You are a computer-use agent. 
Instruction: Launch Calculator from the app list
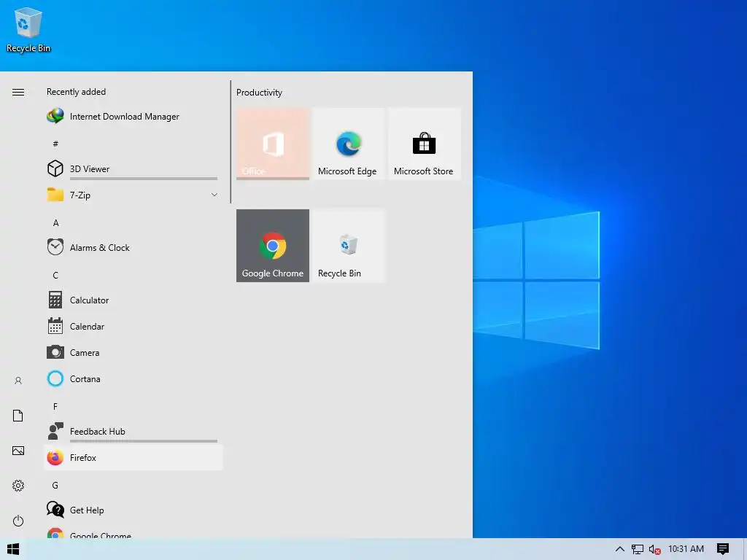133,300
